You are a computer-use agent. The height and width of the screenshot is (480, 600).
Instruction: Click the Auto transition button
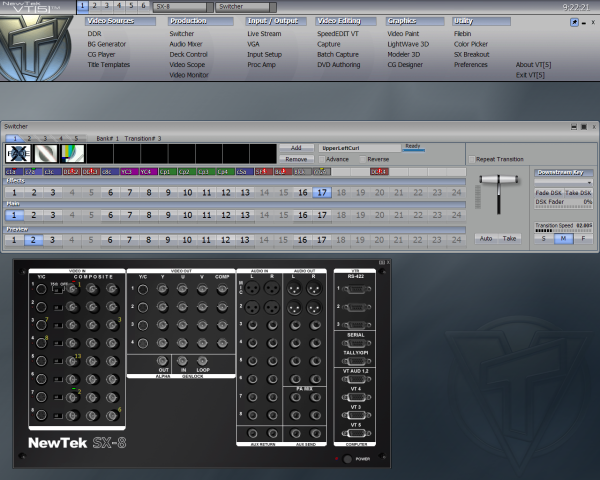click(x=486, y=238)
